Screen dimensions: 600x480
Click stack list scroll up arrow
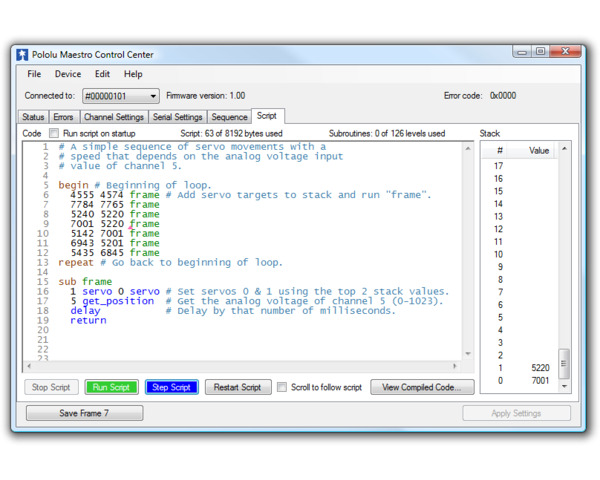click(x=564, y=149)
